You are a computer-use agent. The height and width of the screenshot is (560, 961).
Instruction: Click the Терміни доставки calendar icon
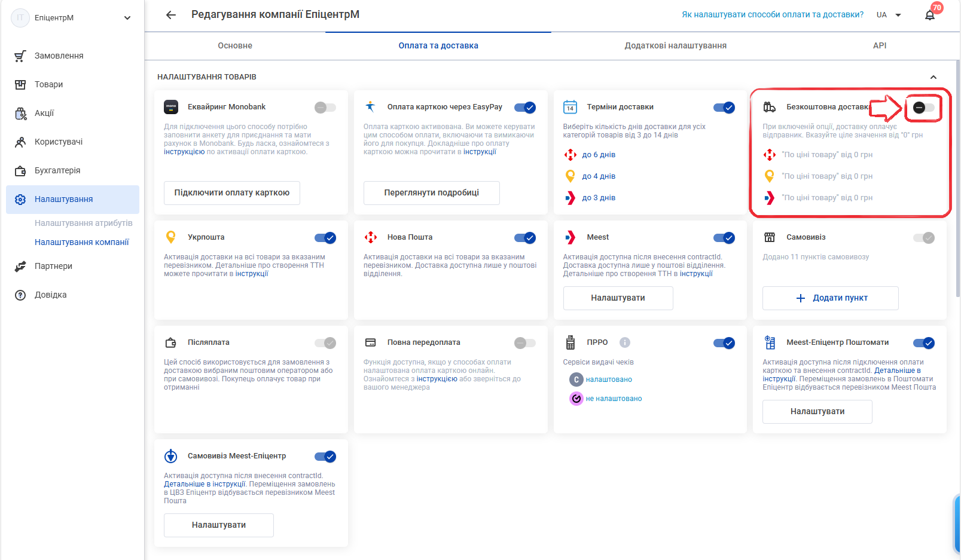click(x=570, y=107)
